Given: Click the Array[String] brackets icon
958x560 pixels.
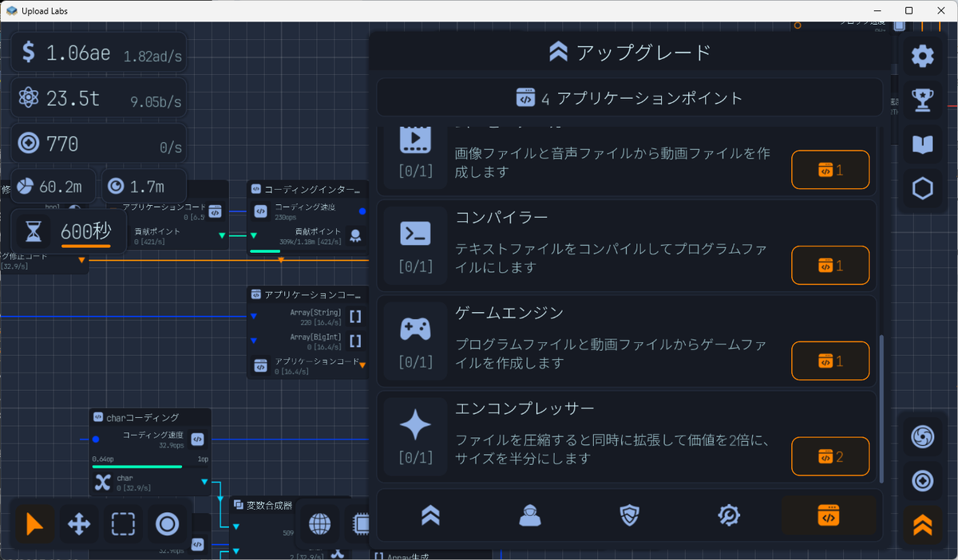Looking at the screenshot, I should [x=355, y=316].
